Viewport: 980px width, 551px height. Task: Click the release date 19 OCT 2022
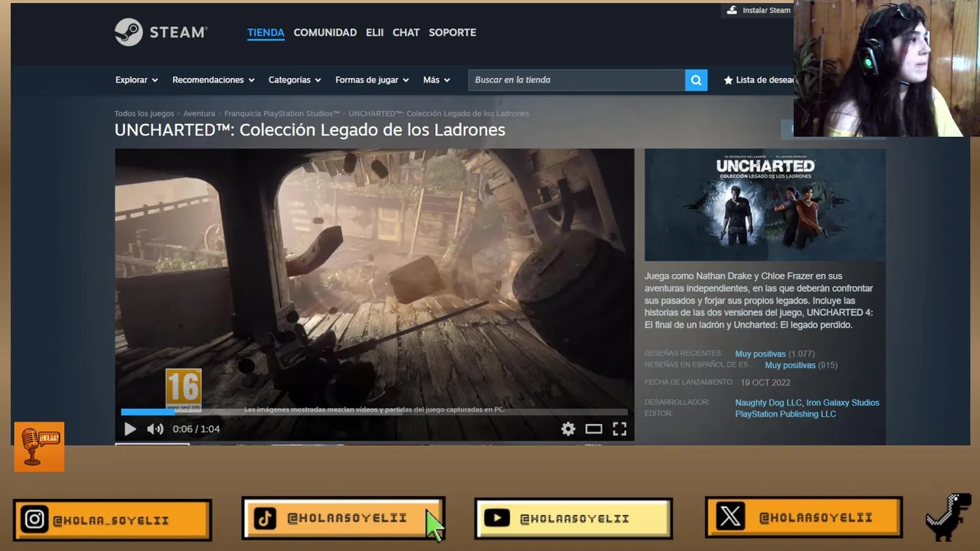(765, 383)
